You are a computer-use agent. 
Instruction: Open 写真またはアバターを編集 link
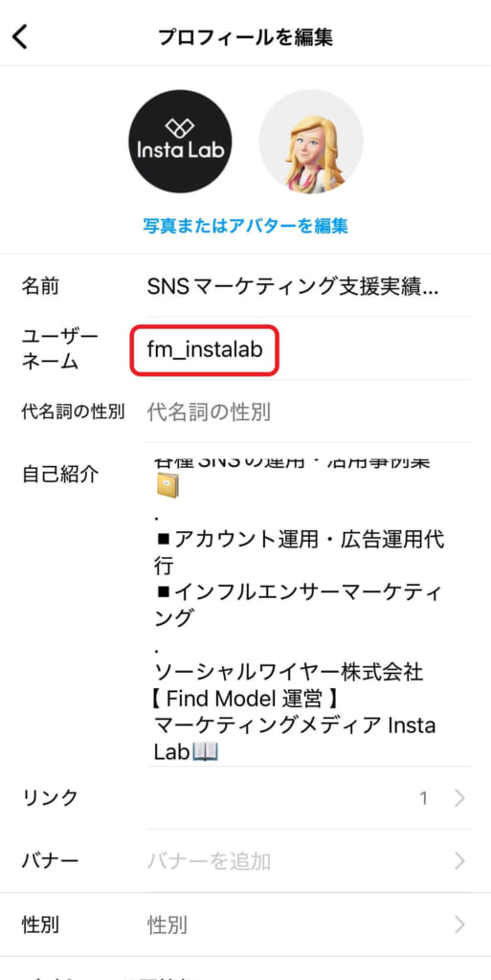pos(245,225)
